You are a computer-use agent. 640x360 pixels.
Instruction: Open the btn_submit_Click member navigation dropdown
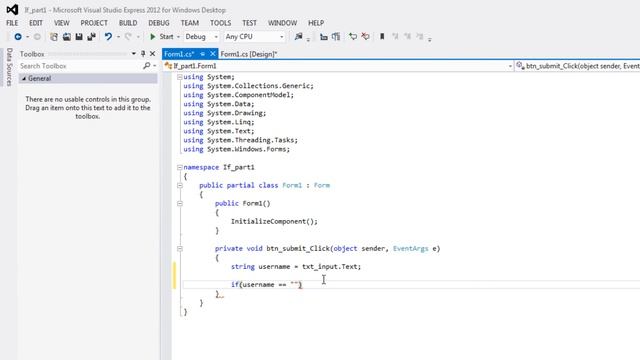point(577,66)
